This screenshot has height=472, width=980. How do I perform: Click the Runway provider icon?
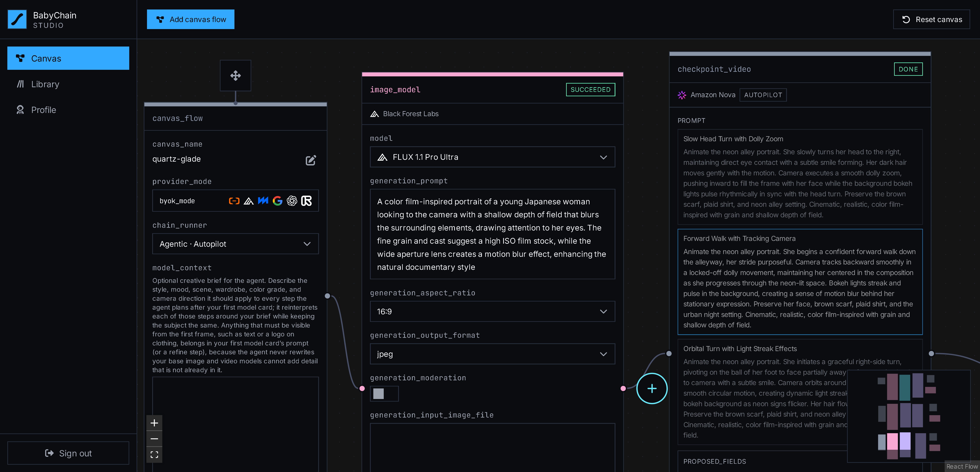[x=306, y=201]
